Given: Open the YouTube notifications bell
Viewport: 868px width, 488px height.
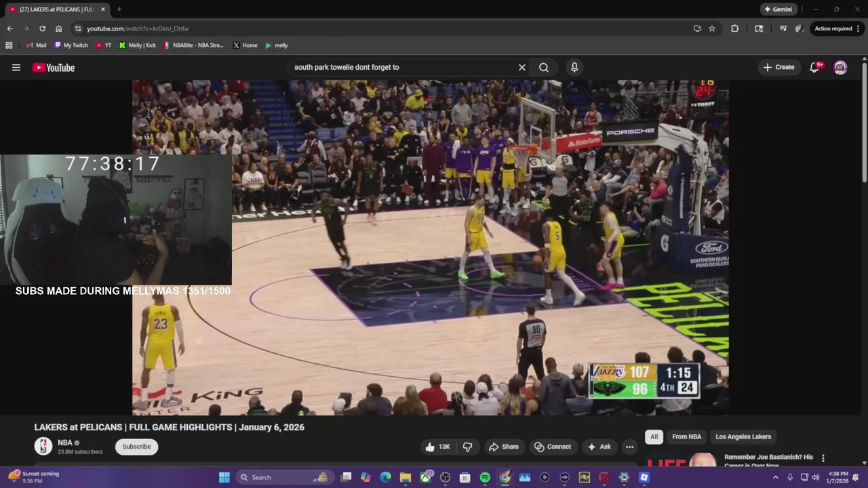Looking at the screenshot, I should pos(815,67).
